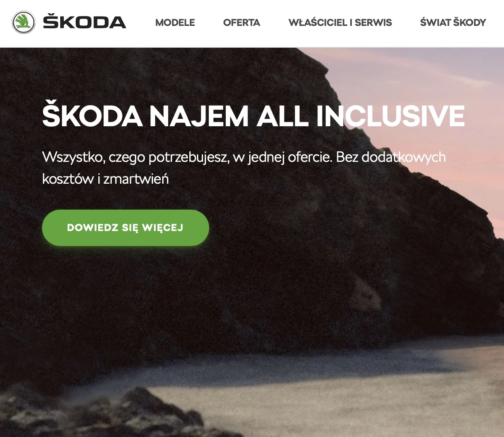Click the text kosztów i zmartwień
Viewport: 504px width, 437px height.
(x=105, y=178)
